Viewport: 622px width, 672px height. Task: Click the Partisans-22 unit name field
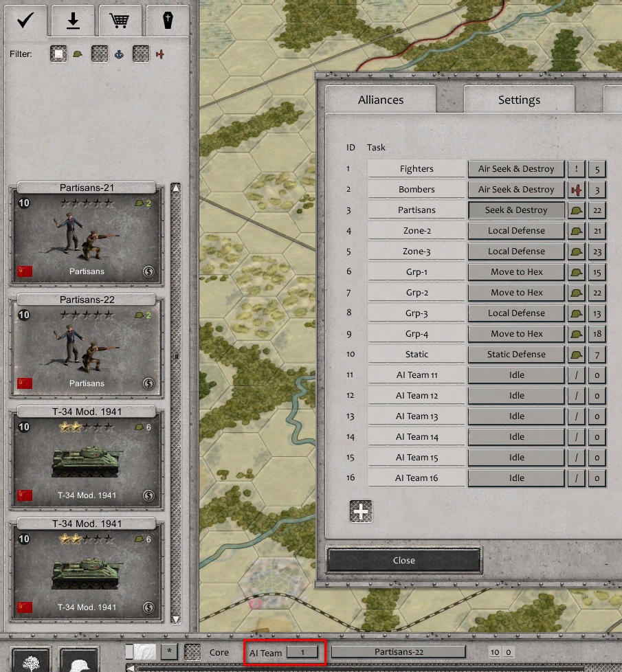click(x=398, y=652)
